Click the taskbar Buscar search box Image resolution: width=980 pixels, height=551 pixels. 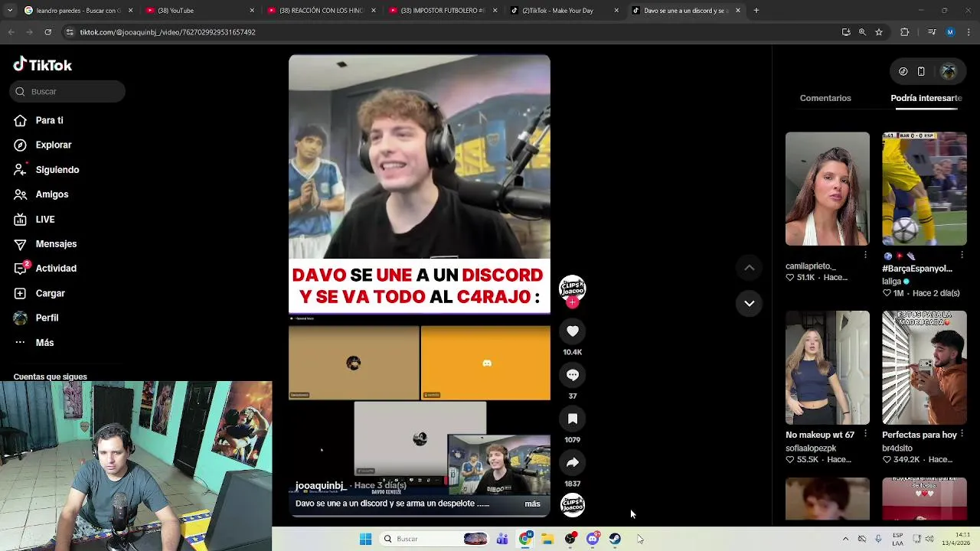(x=436, y=539)
